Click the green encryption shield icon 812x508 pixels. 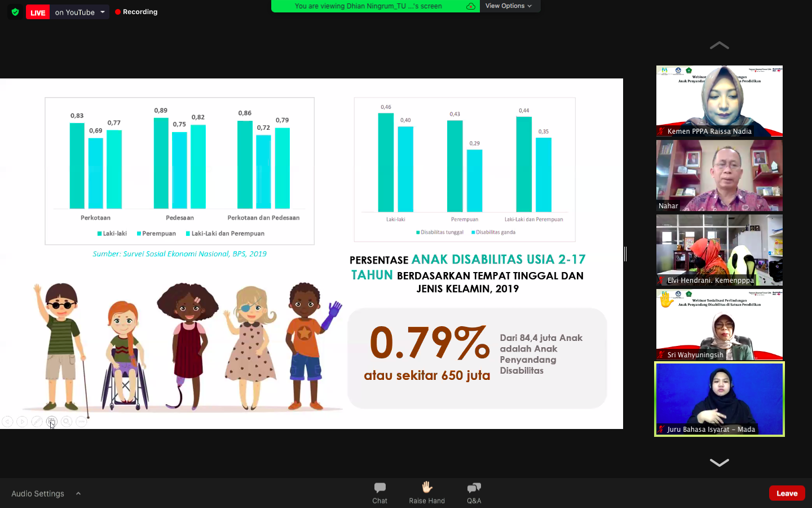[15, 12]
